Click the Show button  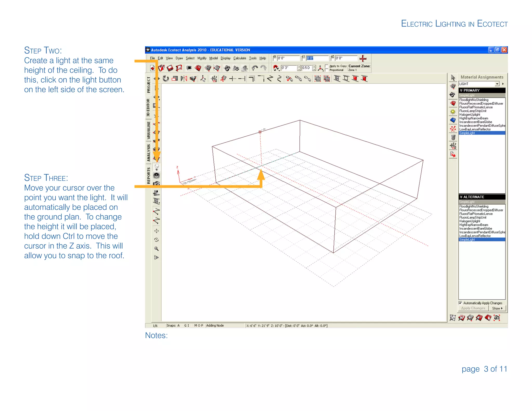(x=497, y=308)
